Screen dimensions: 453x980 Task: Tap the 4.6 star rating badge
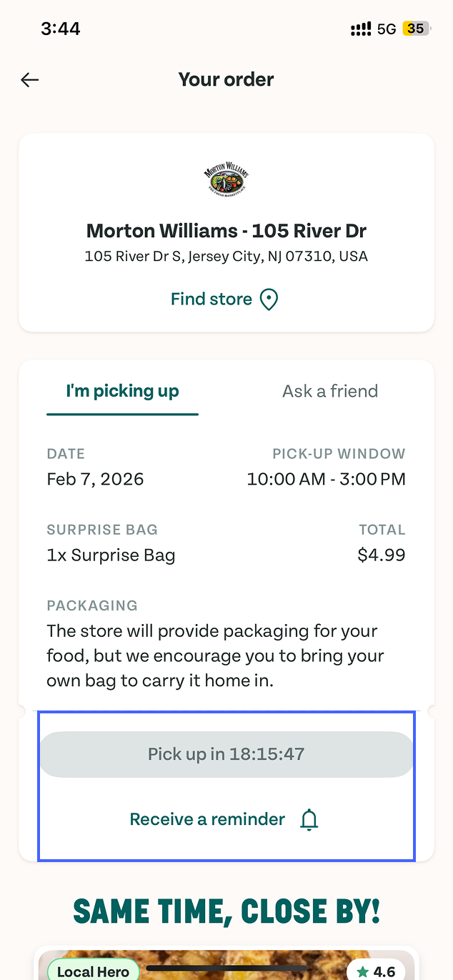(x=377, y=971)
